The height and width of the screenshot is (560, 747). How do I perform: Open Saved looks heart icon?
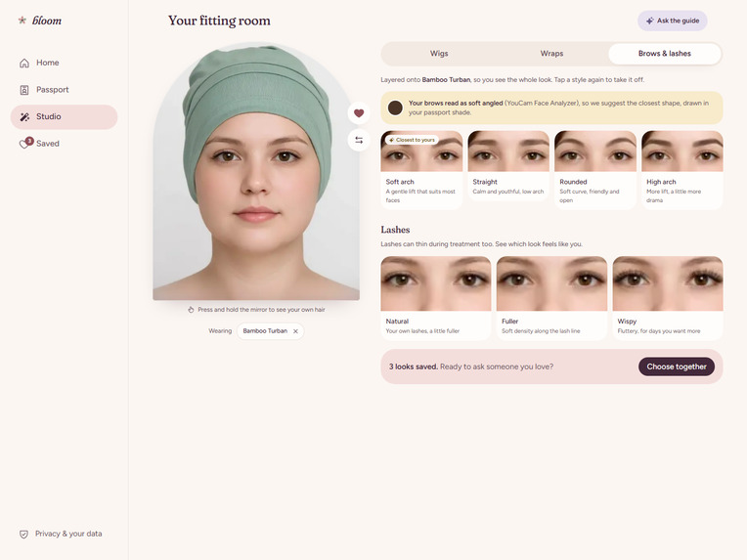point(23,144)
